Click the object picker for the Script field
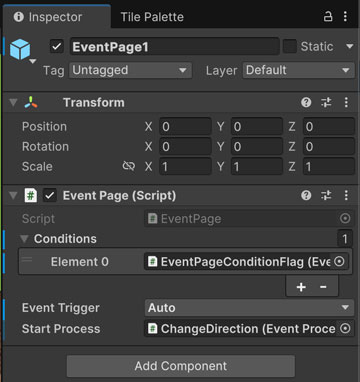The width and height of the screenshot is (360, 382). [345, 219]
